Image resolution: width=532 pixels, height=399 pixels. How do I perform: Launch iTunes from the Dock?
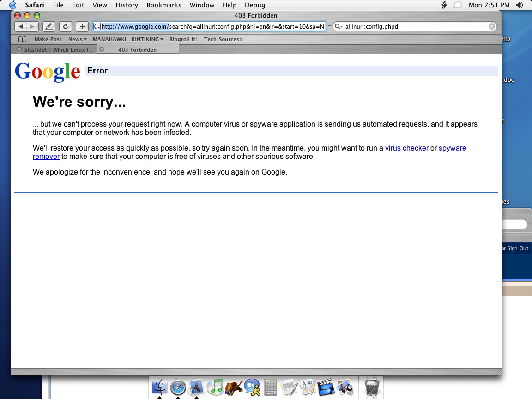click(x=215, y=387)
